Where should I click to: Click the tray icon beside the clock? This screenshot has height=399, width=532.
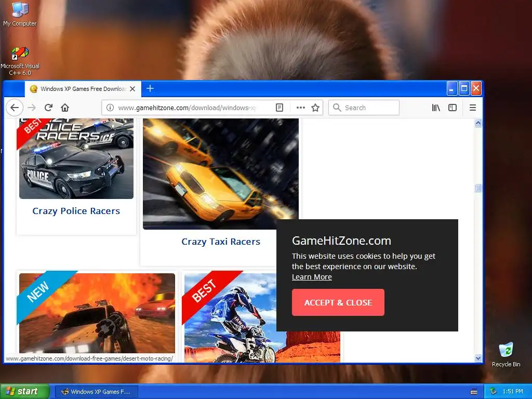pyautogui.click(x=494, y=392)
